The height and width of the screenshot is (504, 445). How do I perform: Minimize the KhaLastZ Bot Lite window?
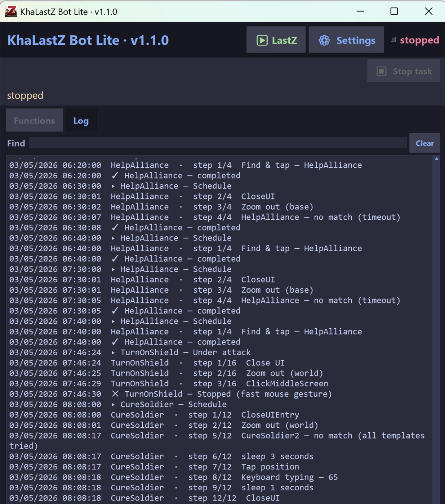click(x=360, y=12)
